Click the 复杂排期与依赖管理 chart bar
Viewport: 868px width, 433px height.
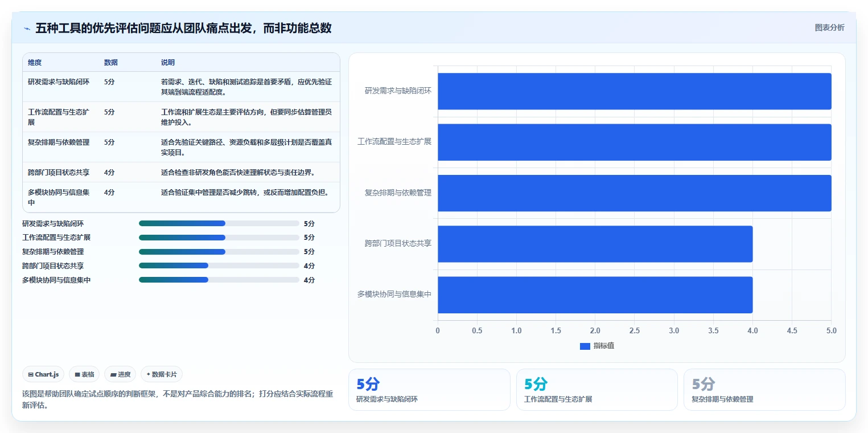[634, 193]
